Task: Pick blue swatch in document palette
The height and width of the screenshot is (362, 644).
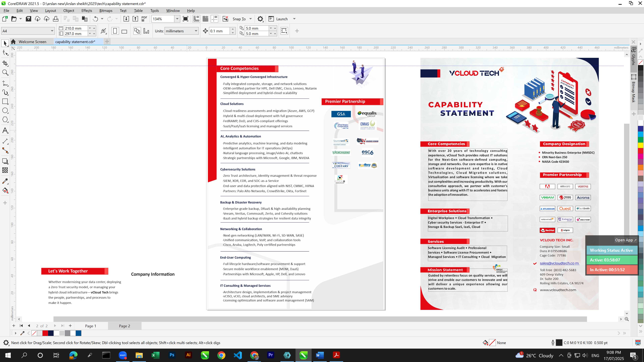Action: click(x=78, y=333)
